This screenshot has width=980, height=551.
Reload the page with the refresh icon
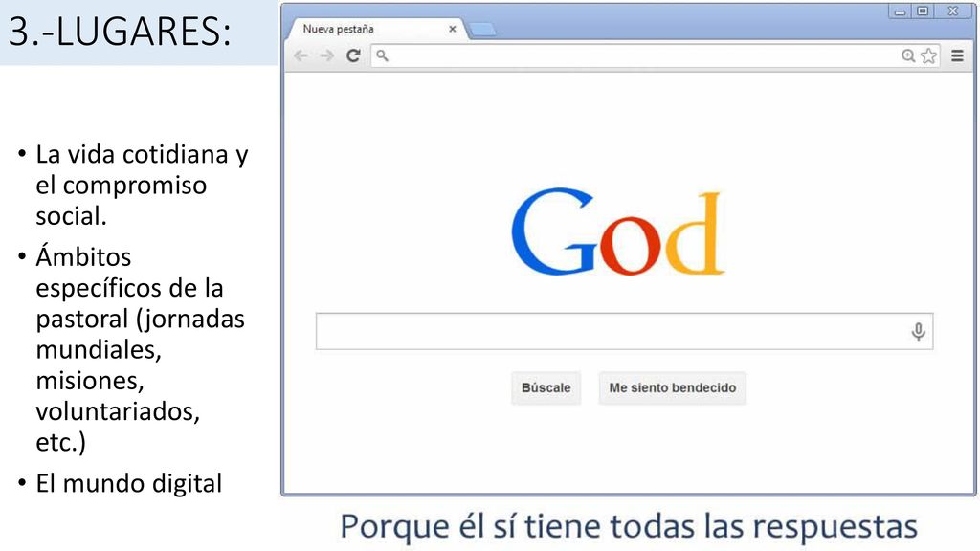click(353, 55)
